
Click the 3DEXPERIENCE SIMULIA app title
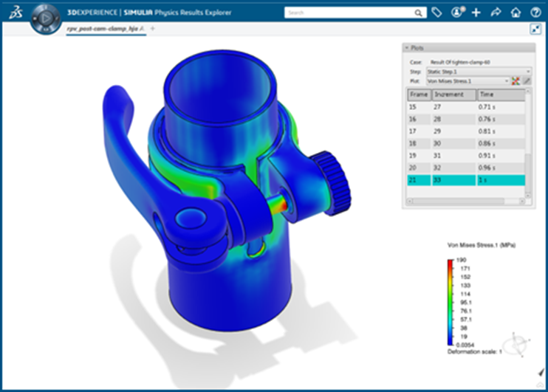click(149, 13)
